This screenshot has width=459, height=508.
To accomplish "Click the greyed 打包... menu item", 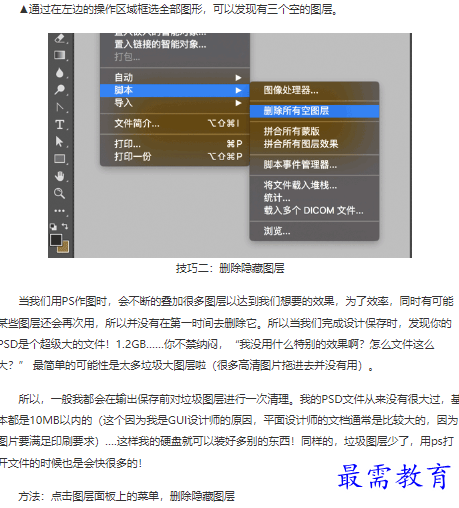I will [x=175, y=57].
